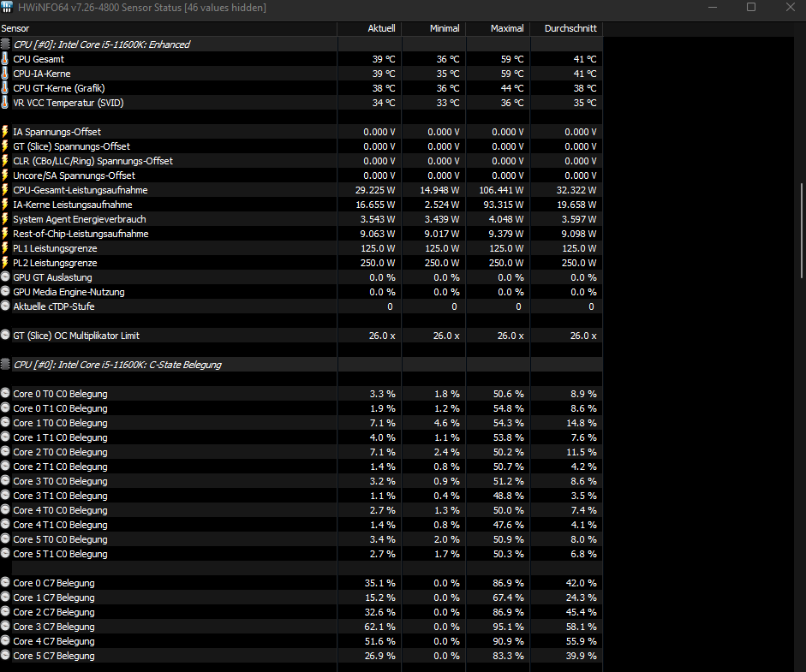Click the Sensor column header
The image size is (806, 672).
(169, 28)
